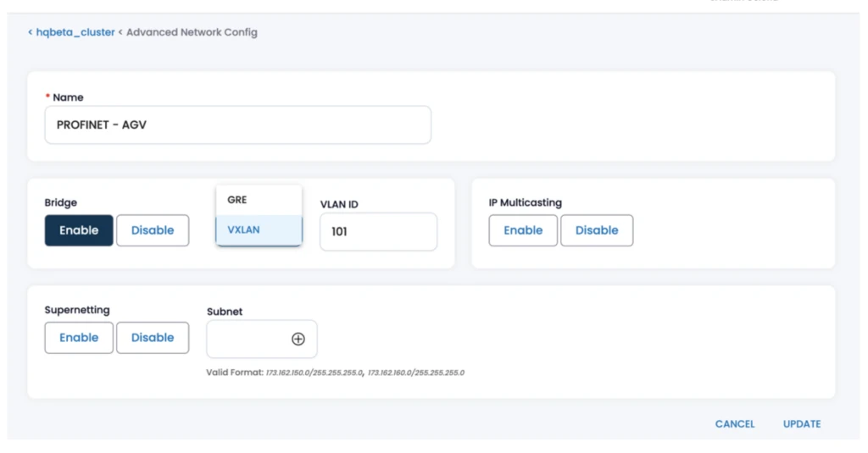868x453 pixels.
Task: Click chevron before Advanced Network Config
Action: tap(120, 32)
